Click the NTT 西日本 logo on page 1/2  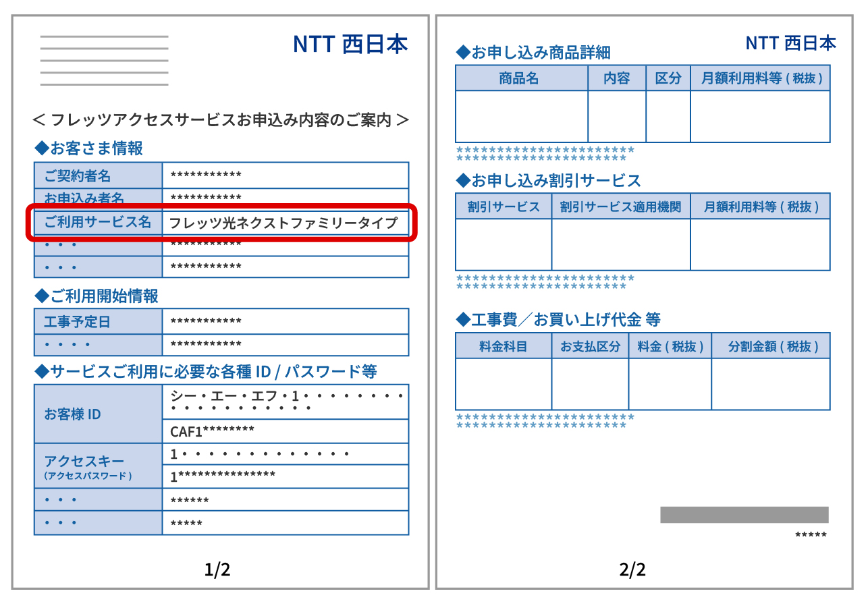(350, 44)
